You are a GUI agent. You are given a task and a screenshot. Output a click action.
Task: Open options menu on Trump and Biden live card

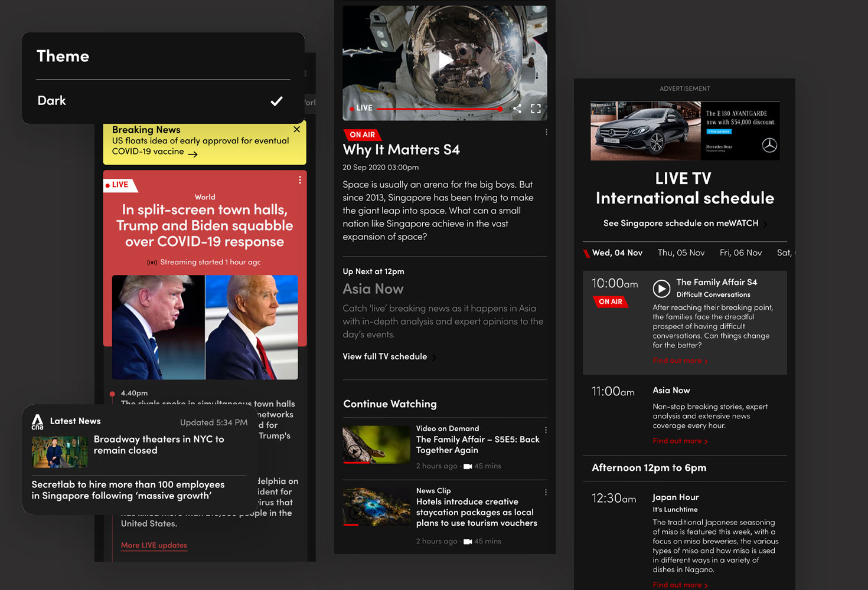click(x=300, y=180)
